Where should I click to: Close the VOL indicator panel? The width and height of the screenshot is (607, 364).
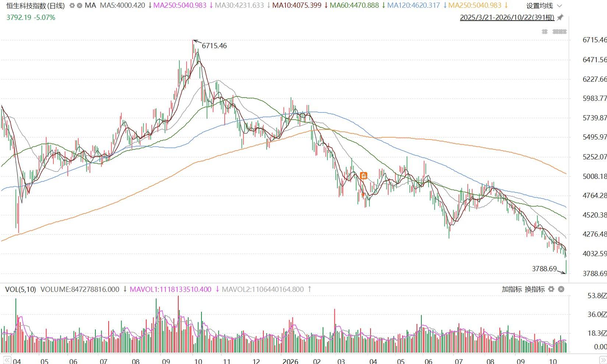click(561, 289)
